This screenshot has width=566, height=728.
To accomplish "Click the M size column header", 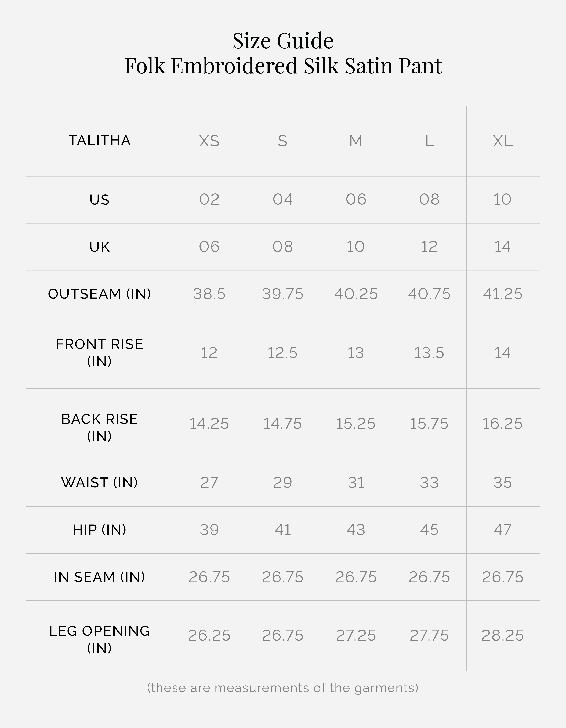I will [356, 141].
